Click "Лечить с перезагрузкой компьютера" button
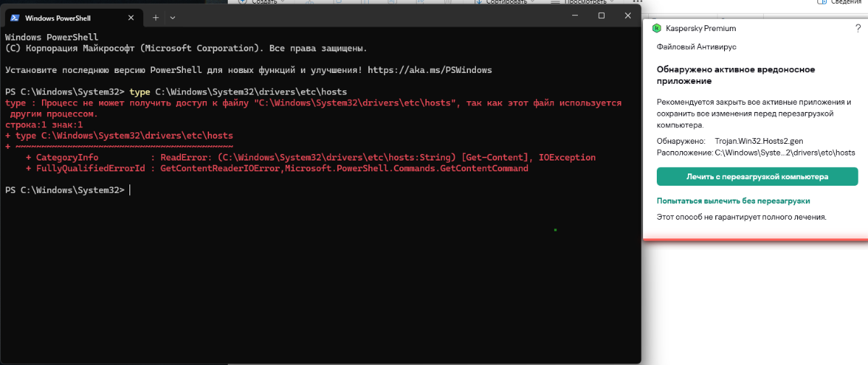This screenshot has width=868, height=365. point(757,176)
